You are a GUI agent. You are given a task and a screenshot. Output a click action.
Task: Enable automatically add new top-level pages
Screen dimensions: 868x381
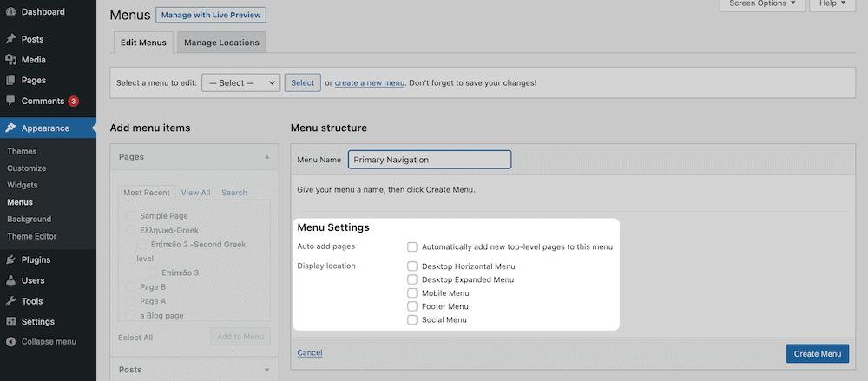(x=413, y=247)
